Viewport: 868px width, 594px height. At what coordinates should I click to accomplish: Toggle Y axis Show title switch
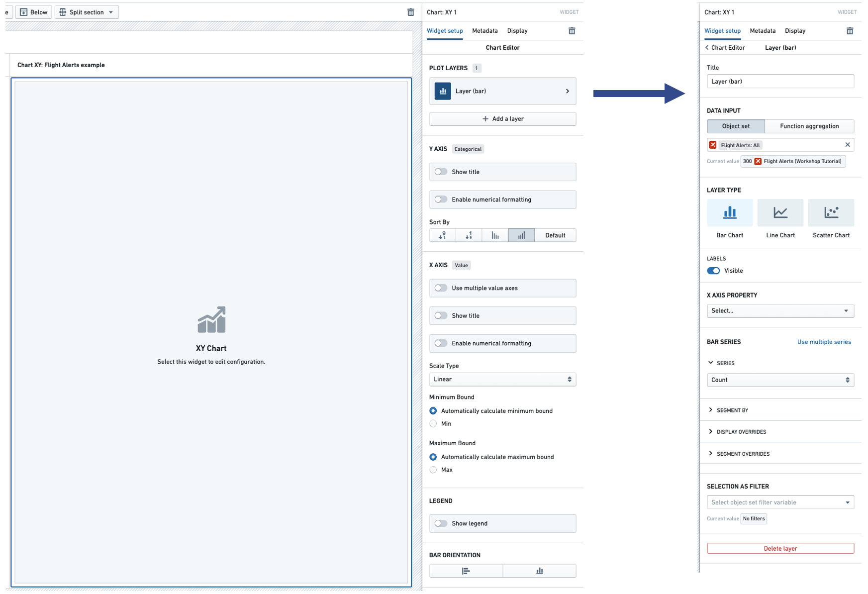point(441,172)
